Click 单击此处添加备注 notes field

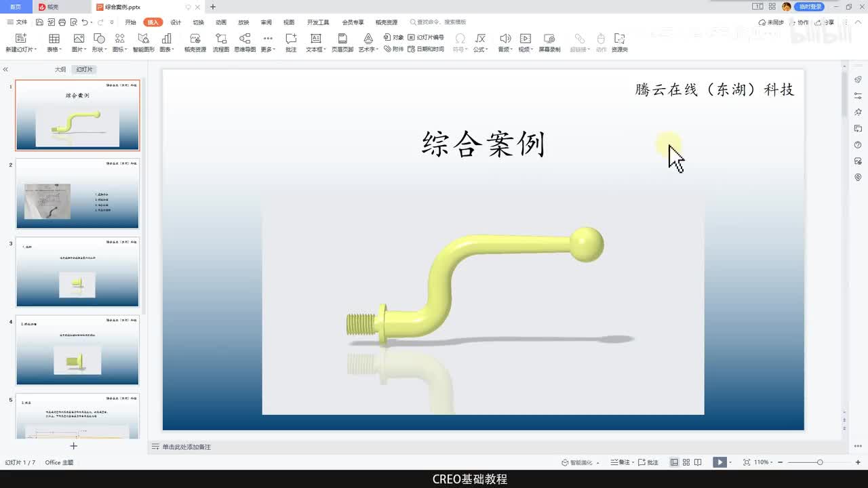(186, 447)
